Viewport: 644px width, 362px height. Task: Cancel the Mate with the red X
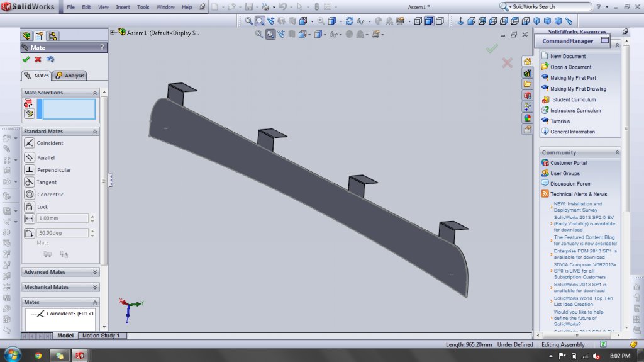[x=38, y=59]
